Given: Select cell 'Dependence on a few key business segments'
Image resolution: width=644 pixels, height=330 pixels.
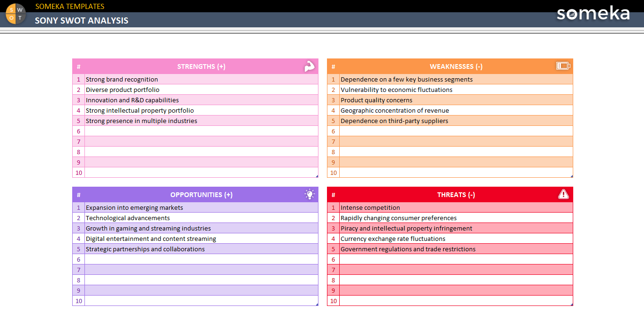Looking at the screenshot, I should [456, 79].
